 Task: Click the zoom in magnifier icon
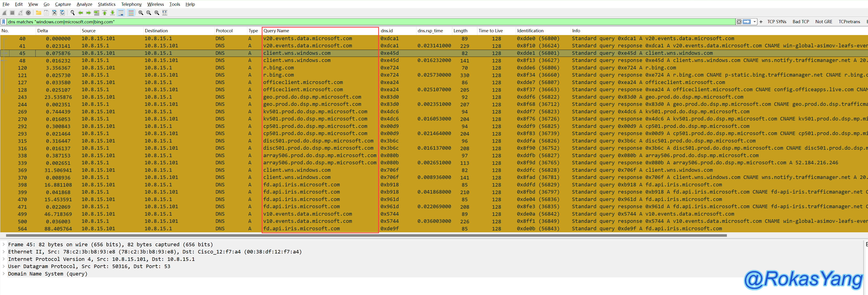(x=141, y=13)
